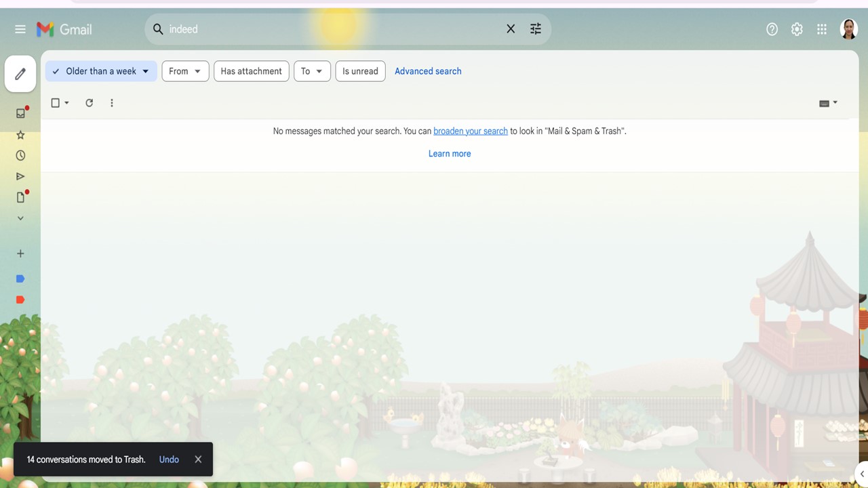The width and height of the screenshot is (868, 488).
Task: Toggle the select all checkbox
Action: 56,103
